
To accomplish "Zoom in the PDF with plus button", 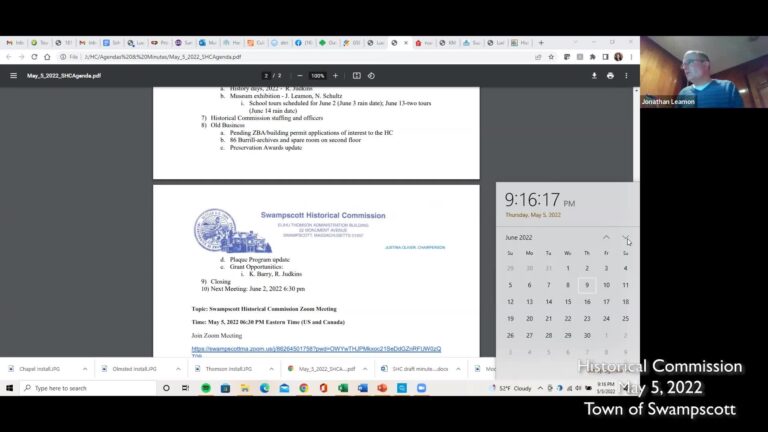I will pyautogui.click(x=334, y=75).
